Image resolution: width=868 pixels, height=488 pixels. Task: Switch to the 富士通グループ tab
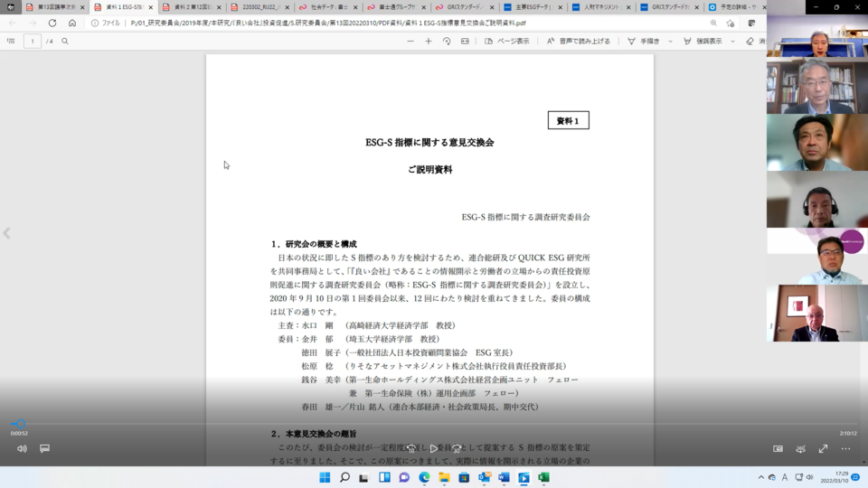tap(395, 7)
